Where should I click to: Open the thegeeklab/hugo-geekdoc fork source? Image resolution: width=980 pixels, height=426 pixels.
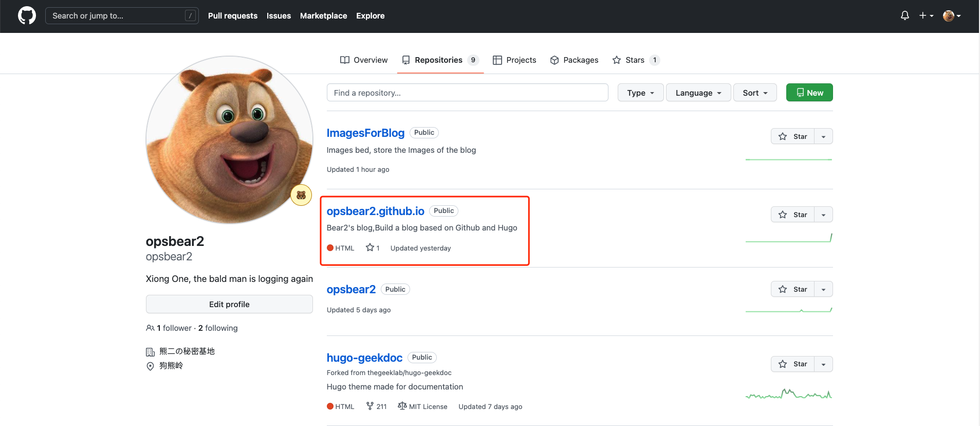pos(409,372)
